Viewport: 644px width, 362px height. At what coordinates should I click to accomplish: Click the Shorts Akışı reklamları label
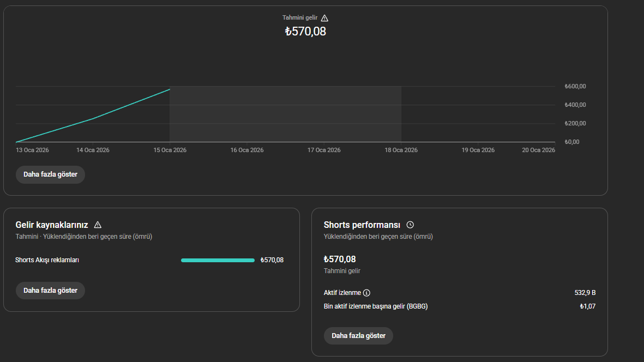pyautogui.click(x=47, y=260)
